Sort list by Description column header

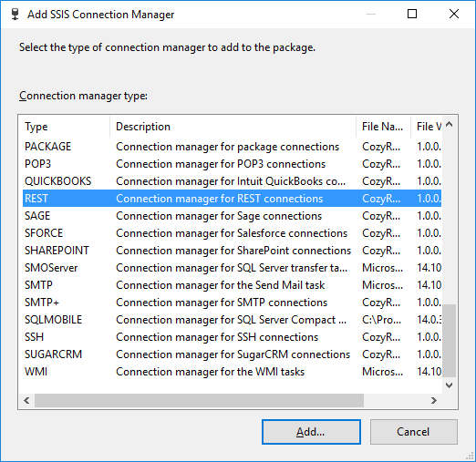click(x=233, y=127)
